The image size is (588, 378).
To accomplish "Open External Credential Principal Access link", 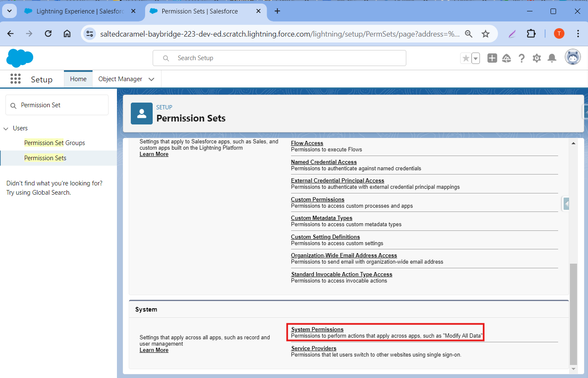I will click(338, 181).
